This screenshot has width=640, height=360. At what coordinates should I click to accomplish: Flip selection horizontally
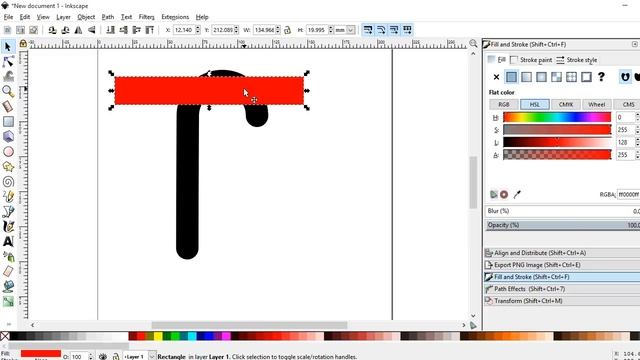(x=78, y=30)
